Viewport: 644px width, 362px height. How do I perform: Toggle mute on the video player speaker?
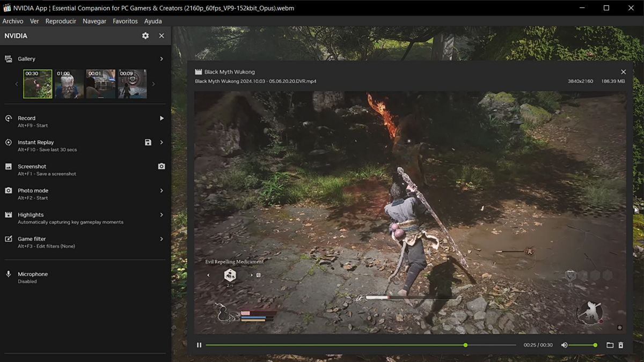click(x=563, y=345)
